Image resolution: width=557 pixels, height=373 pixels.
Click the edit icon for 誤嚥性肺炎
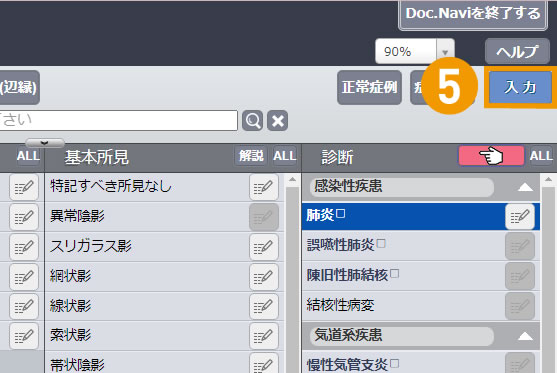pyautogui.click(x=520, y=247)
